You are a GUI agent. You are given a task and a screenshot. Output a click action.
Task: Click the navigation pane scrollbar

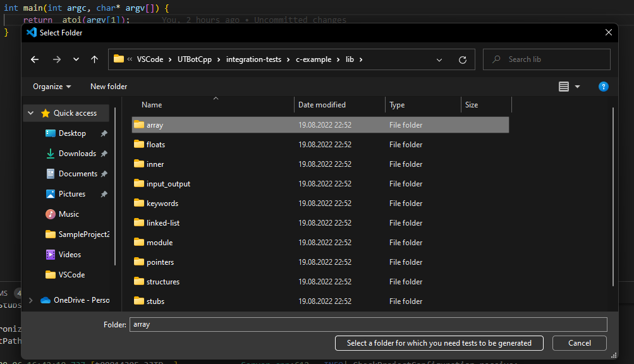pyautogui.click(x=115, y=186)
